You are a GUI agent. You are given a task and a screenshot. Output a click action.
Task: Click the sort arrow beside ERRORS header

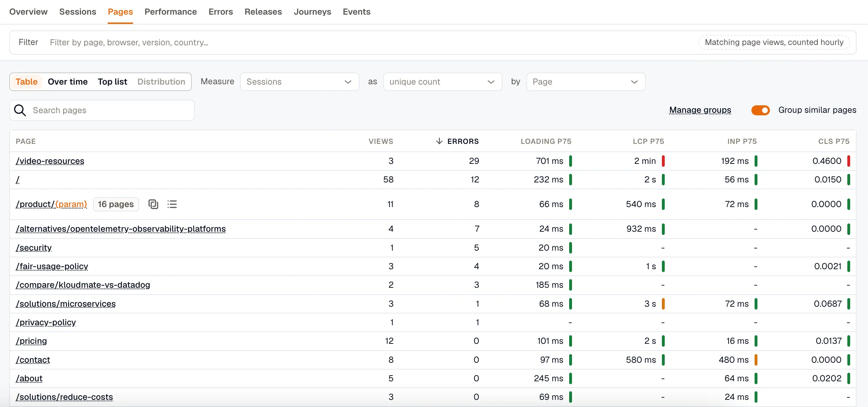[439, 141]
